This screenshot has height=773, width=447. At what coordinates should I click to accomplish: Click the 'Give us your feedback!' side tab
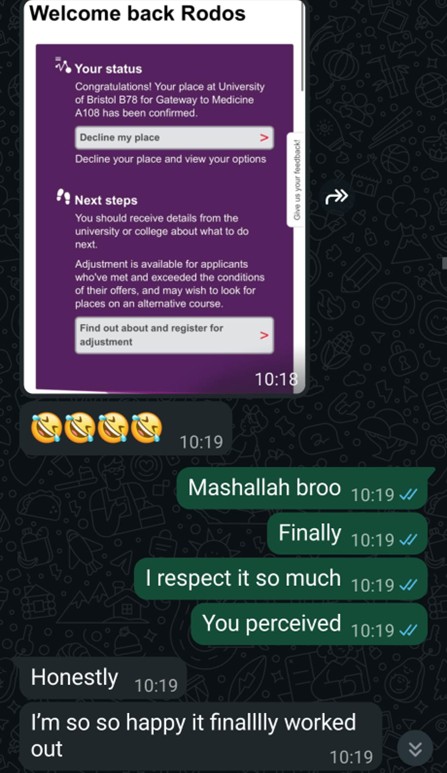pos(297,179)
